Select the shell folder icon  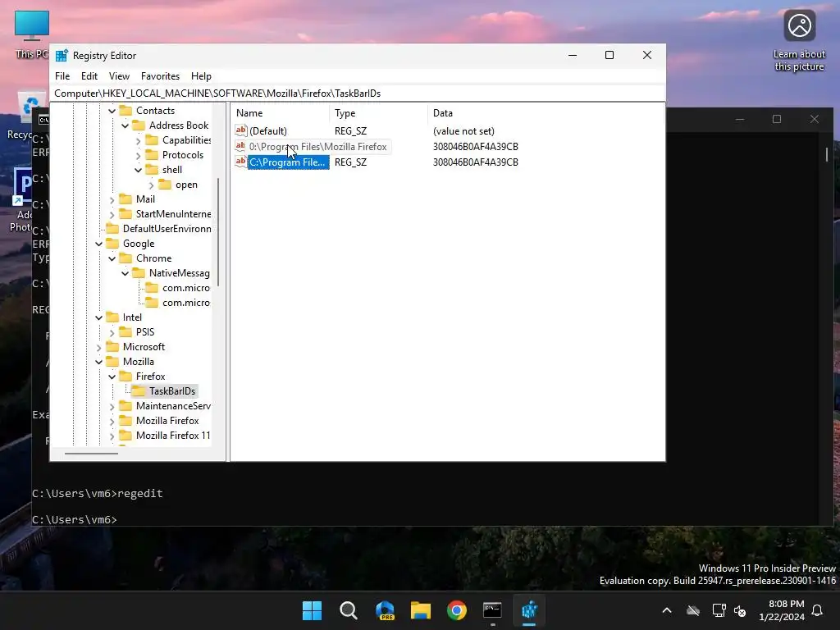tap(152, 169)
